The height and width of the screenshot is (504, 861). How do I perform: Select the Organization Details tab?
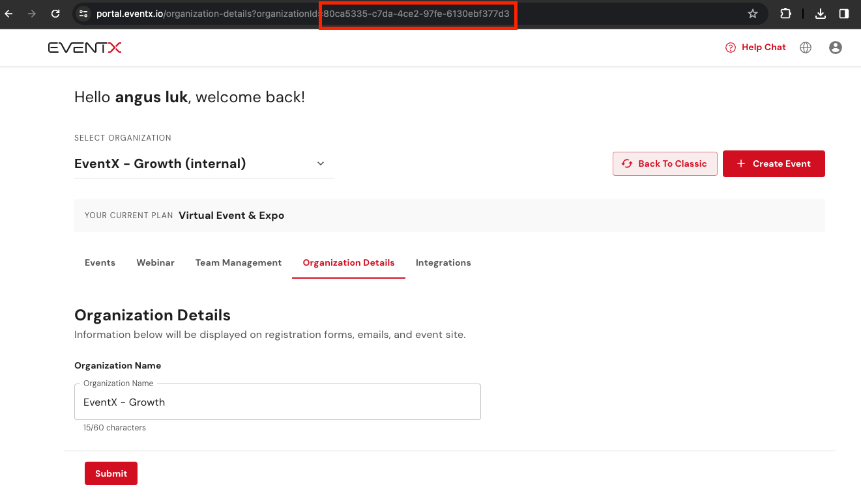pos(349,262)
